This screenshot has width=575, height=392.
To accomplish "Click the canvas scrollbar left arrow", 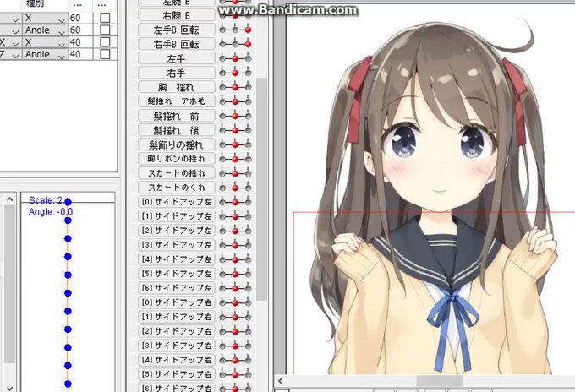I will [x=281, y=381].
